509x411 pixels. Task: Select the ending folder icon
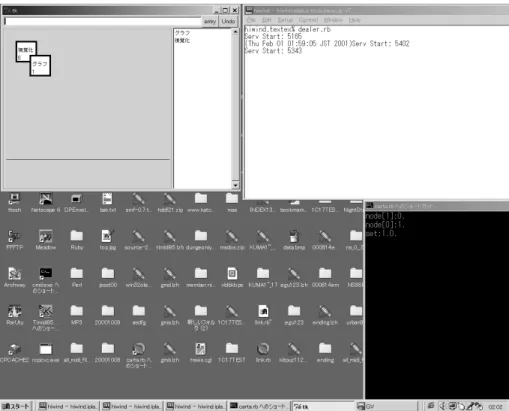pos(325,353)
